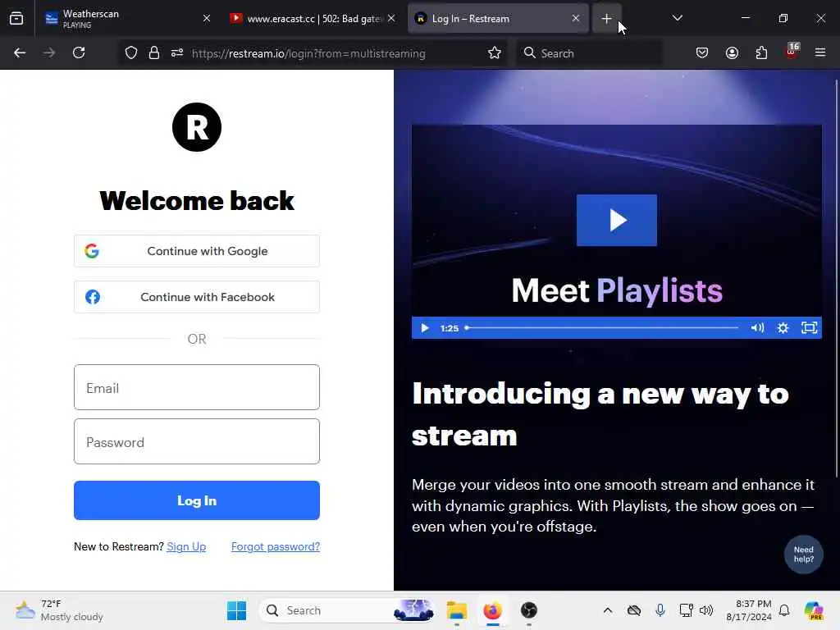Open the Firefox account icon
Screen dimensions: 840x630
[x=732, y=52]
